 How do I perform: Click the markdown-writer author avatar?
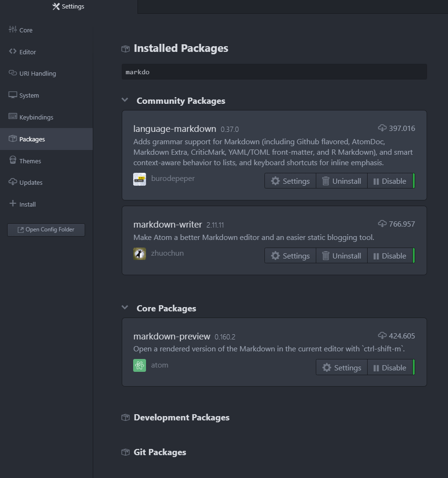(138, 253)
